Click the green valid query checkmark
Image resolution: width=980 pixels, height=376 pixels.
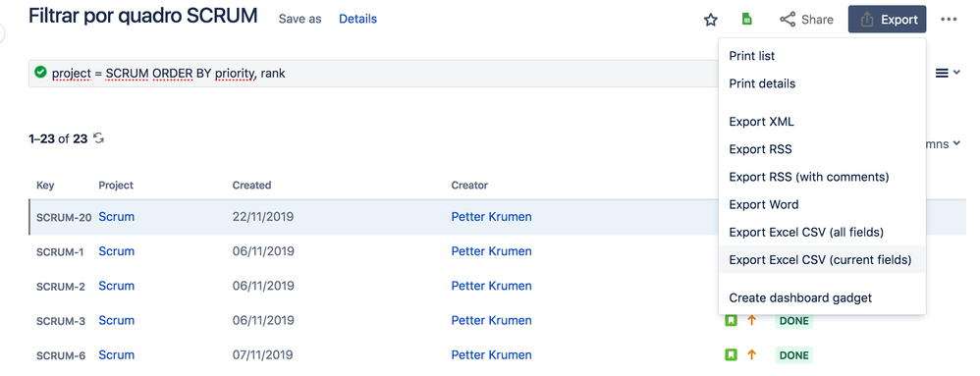click(x=40, y=73)
